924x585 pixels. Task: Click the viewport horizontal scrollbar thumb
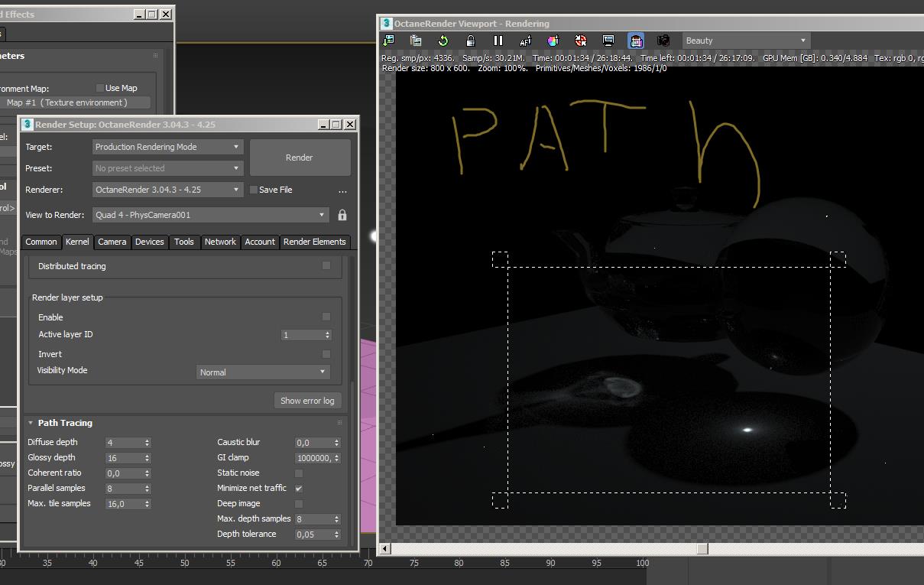point(702,548)
